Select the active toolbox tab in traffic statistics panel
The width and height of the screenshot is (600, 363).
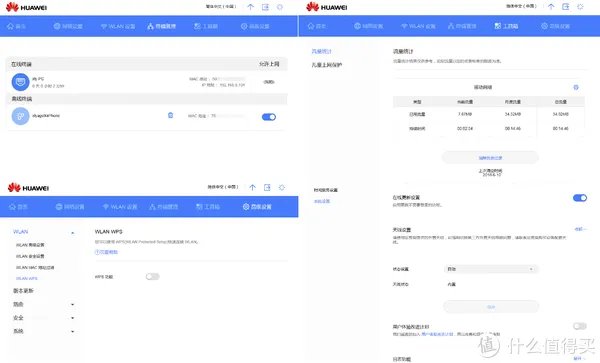coord(506,26)
